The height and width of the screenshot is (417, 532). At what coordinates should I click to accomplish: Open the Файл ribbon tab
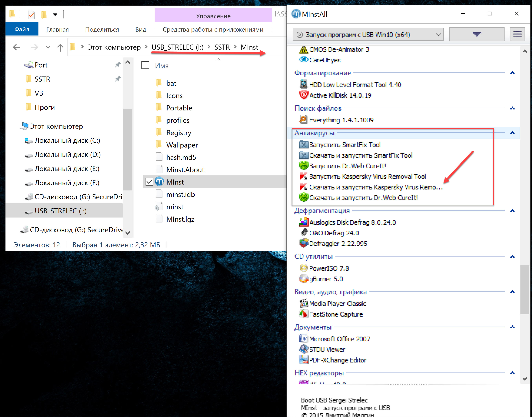[22, 29]
